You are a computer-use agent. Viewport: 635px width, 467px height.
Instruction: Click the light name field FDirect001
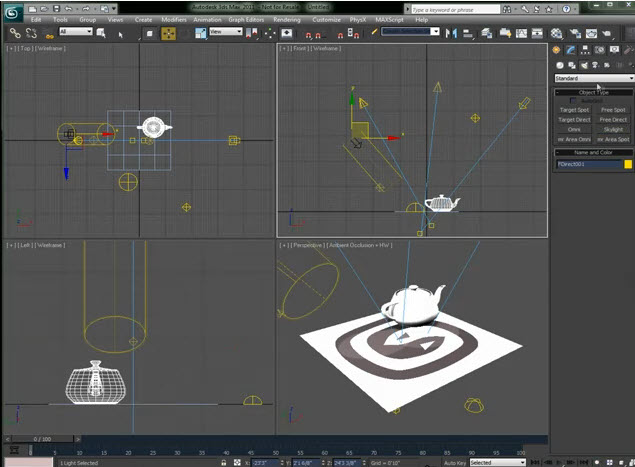(x=589, y=164)
